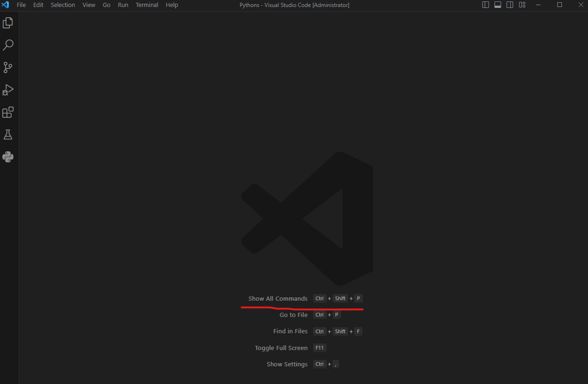Viewport: 588px width, 384px height.
Task: Open the Run menu
Action: pyautogui.click(x=123, y=5)
